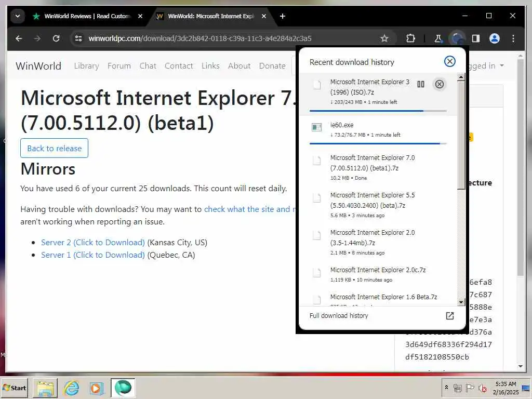
Task: Open About in WinWorld navigation
Action: (x=239, y=66)
